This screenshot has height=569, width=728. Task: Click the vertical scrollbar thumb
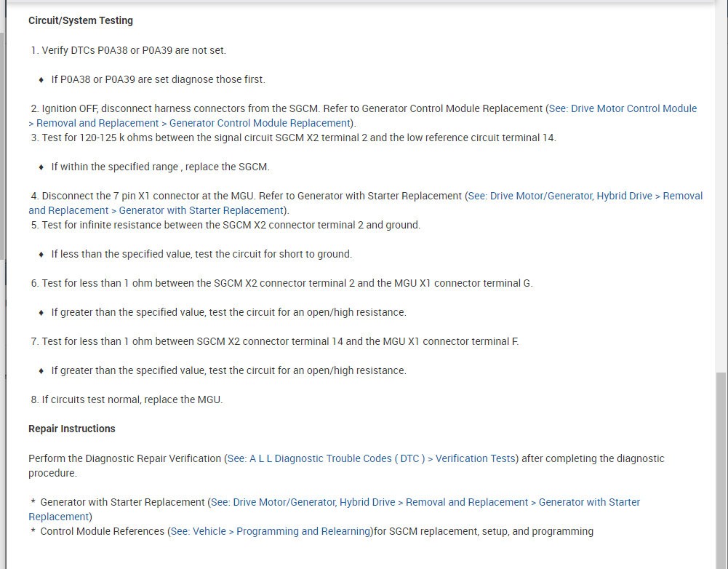click(721, 466)
